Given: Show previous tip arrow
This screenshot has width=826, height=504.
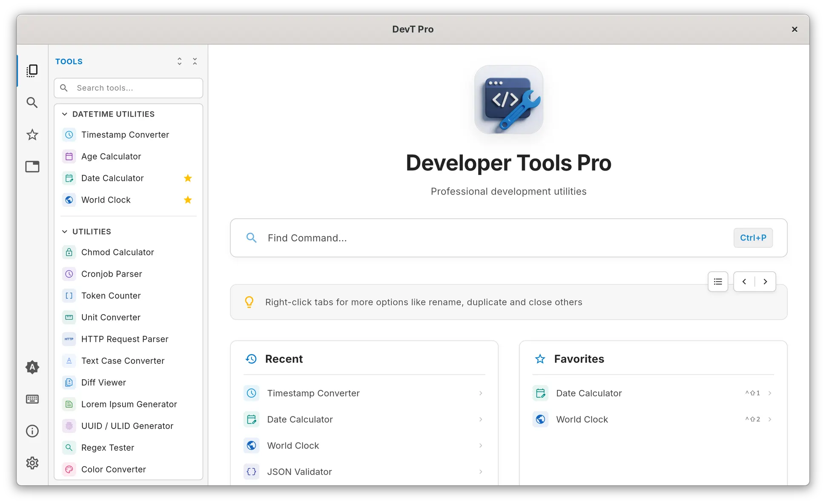Looking at the screenshot, I should pyautogui.click(x=744, y=281).
